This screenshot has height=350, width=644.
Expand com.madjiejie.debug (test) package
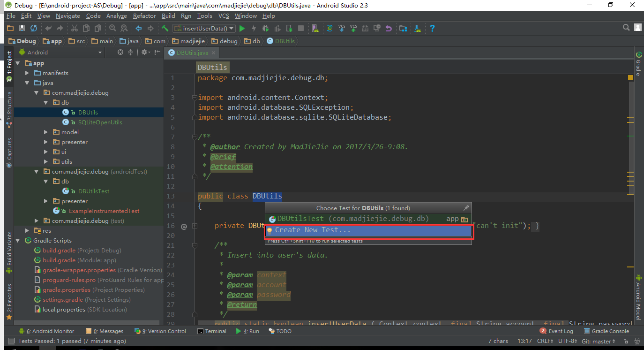pos(37,221)
